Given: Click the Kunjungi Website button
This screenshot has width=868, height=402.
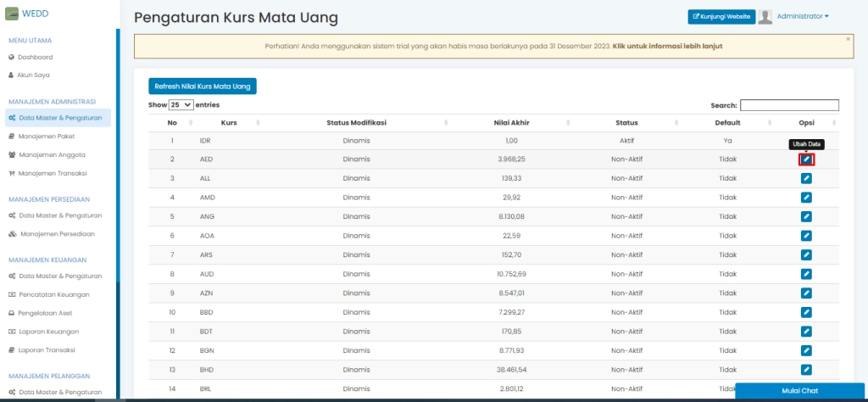Looking at the screenshot, I should (x=721, y=17).
